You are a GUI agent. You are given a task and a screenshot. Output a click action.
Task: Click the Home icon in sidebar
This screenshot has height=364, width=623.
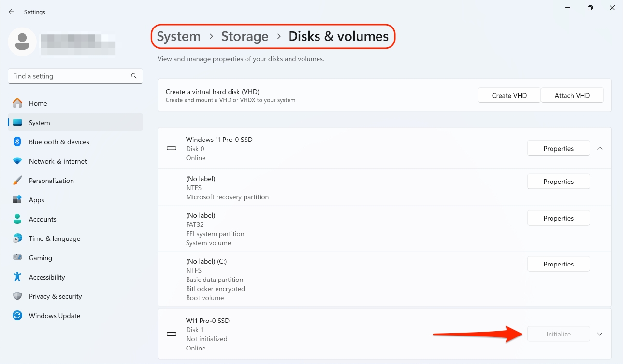coord(17,103)
